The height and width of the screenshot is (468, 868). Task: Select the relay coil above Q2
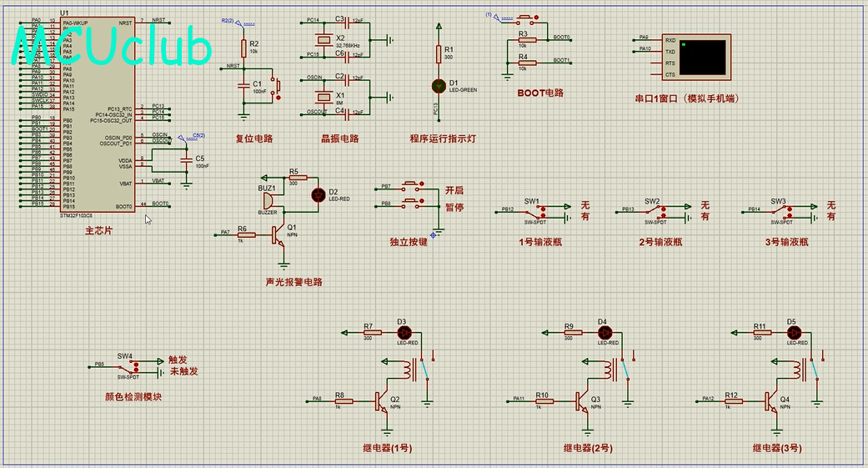point(408,370)
